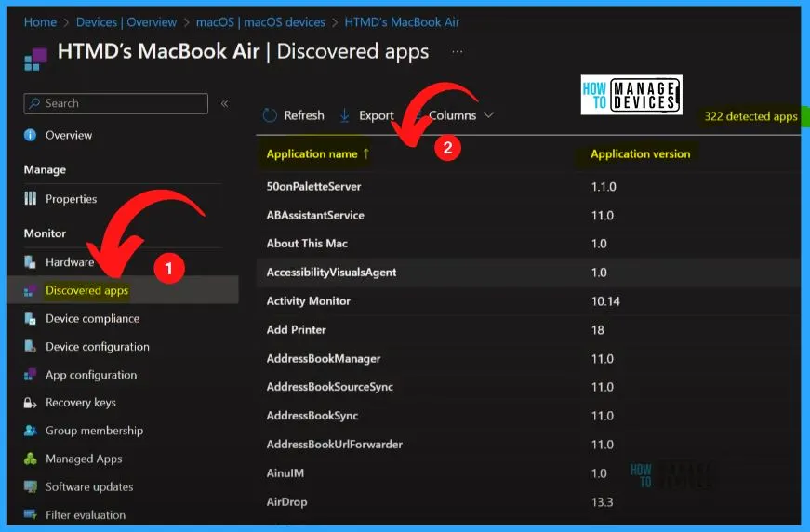
Task: Click the Properties bars icon
Action: click(x=31, y=198)
